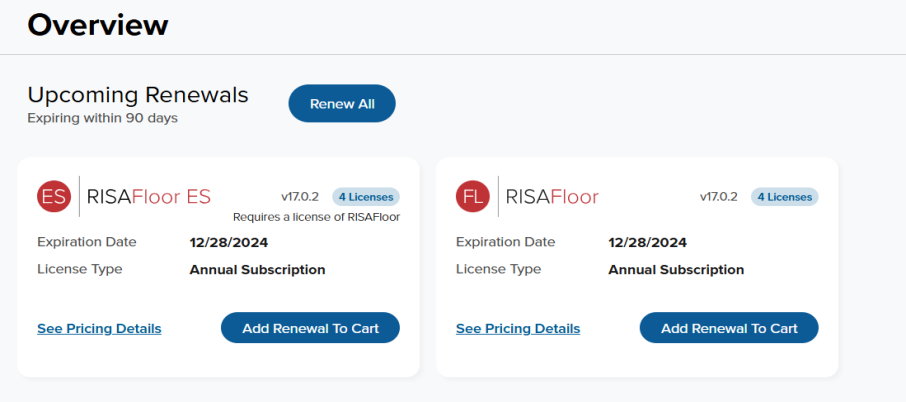Select the RISAFloor ES product name

pyautogui.click(x=149, y=197)
